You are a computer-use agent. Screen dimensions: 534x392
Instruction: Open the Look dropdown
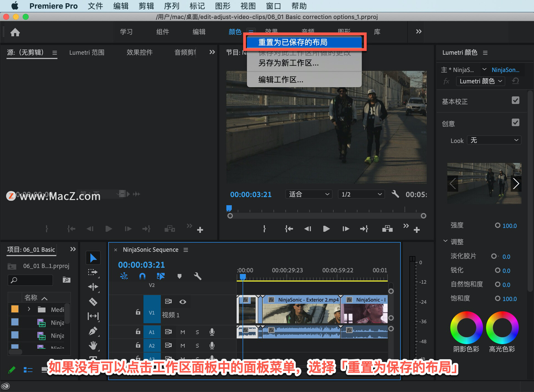494,140
